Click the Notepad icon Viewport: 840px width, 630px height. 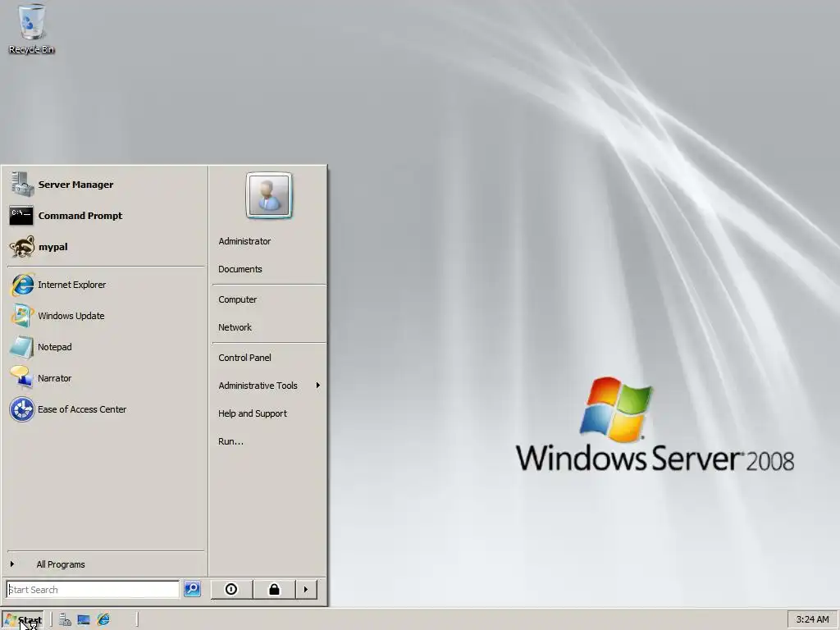[22, 347]
